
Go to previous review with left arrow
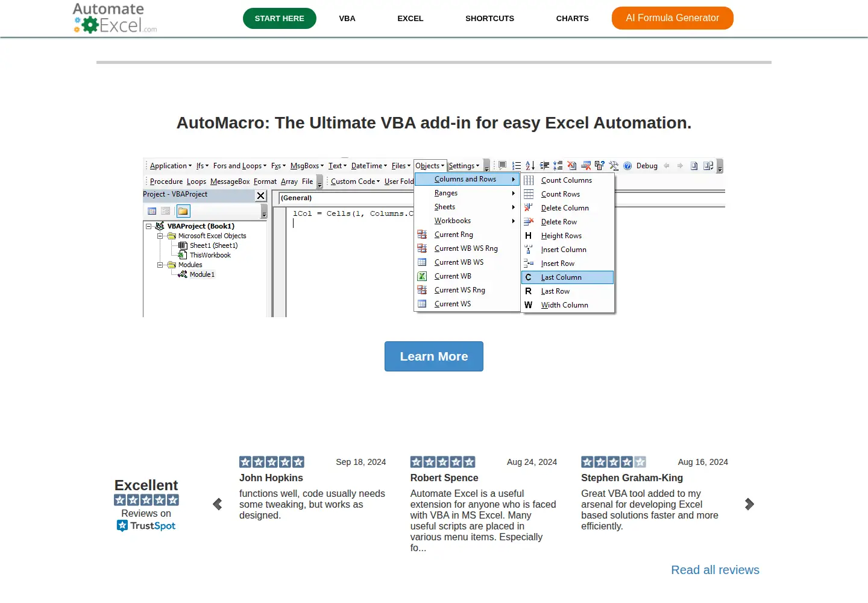[218, 504]
